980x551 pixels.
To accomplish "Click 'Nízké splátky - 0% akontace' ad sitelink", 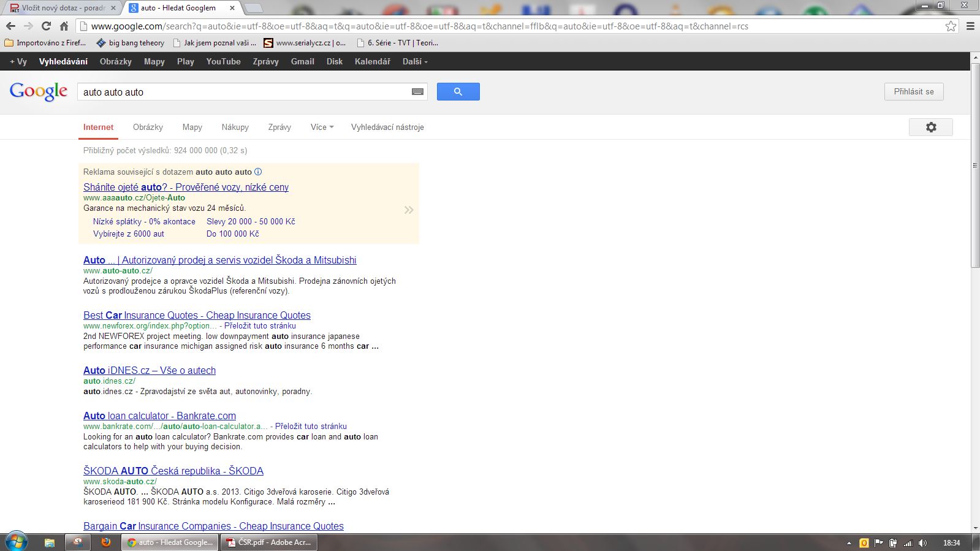I will tap(144, 222).
